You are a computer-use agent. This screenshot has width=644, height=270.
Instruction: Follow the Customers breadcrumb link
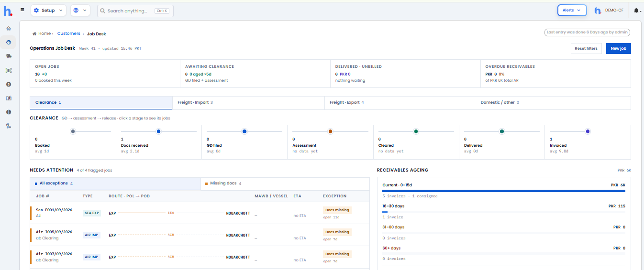[69, 33]
